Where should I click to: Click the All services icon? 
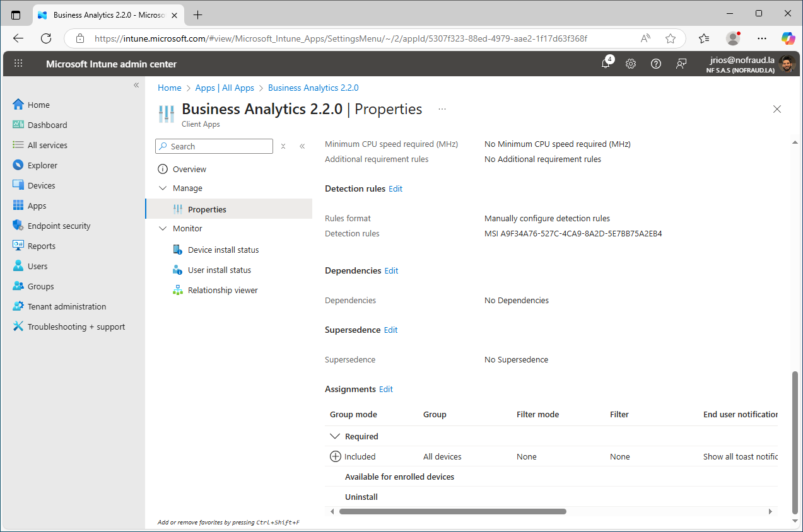[18, 145]
